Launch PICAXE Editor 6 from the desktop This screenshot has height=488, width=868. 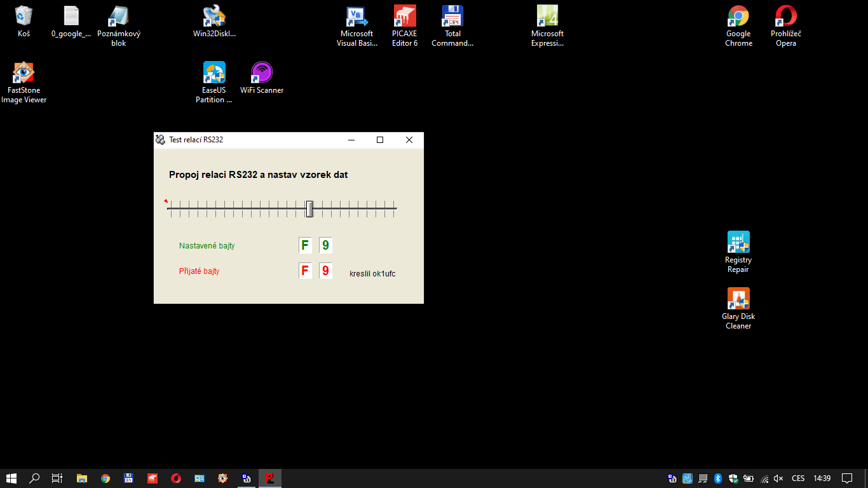coord(404,16)
